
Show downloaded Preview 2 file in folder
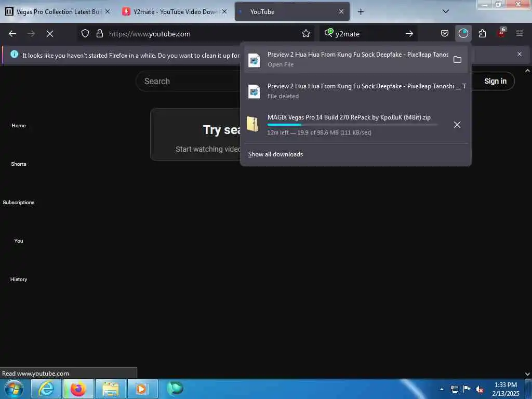click(x=457, y=60)
